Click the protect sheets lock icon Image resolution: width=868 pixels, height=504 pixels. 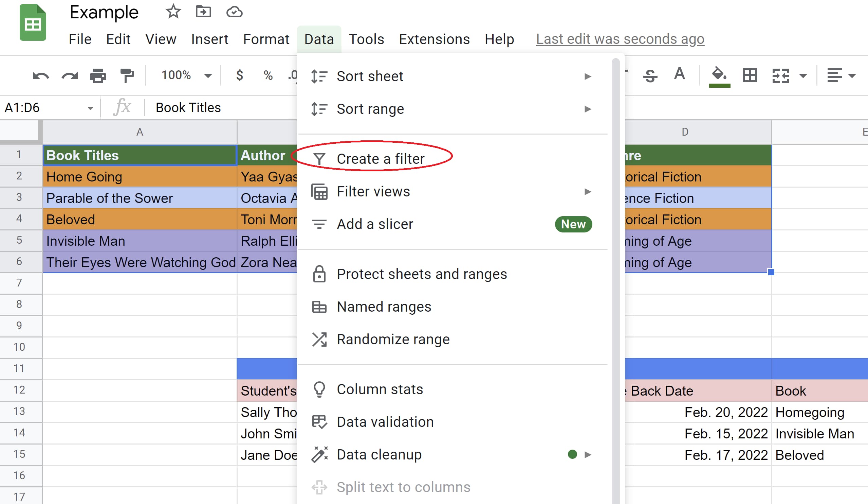coord(319,274)
